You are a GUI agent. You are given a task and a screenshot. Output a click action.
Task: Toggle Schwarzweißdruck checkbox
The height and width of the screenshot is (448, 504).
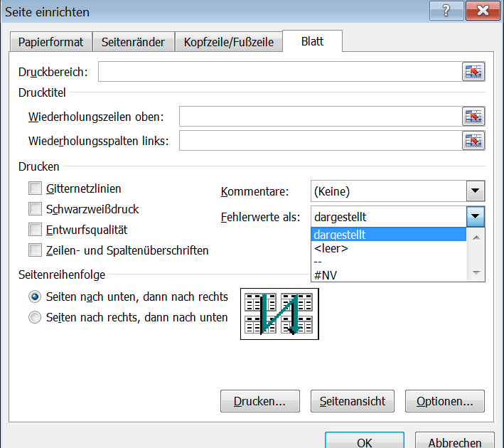(x=35, y=209)
